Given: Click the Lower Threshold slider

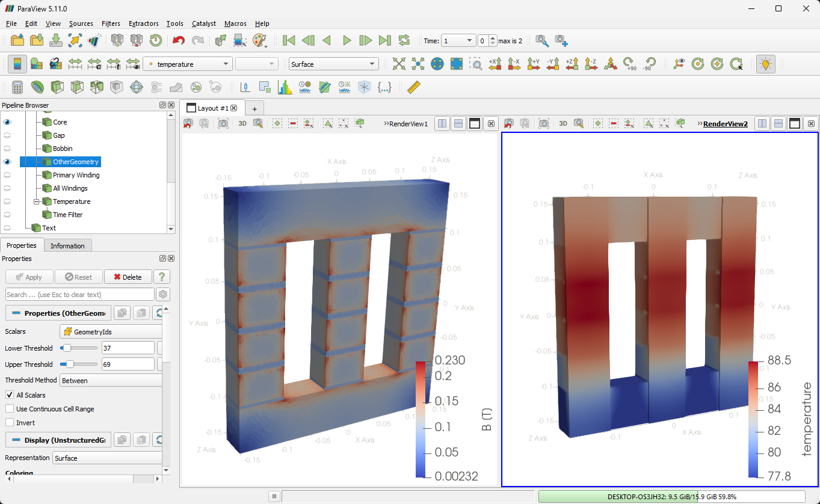Looking at the screenshot, I should [79, 348].
